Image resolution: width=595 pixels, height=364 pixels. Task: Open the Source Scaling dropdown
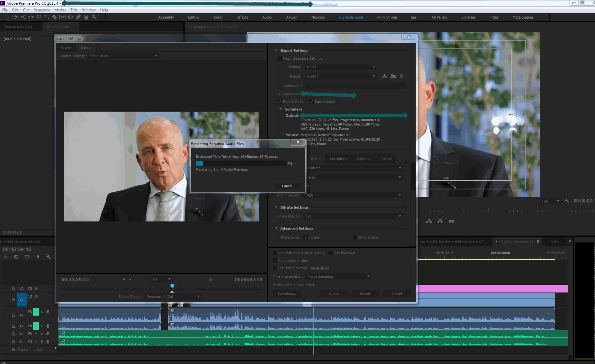124,56
